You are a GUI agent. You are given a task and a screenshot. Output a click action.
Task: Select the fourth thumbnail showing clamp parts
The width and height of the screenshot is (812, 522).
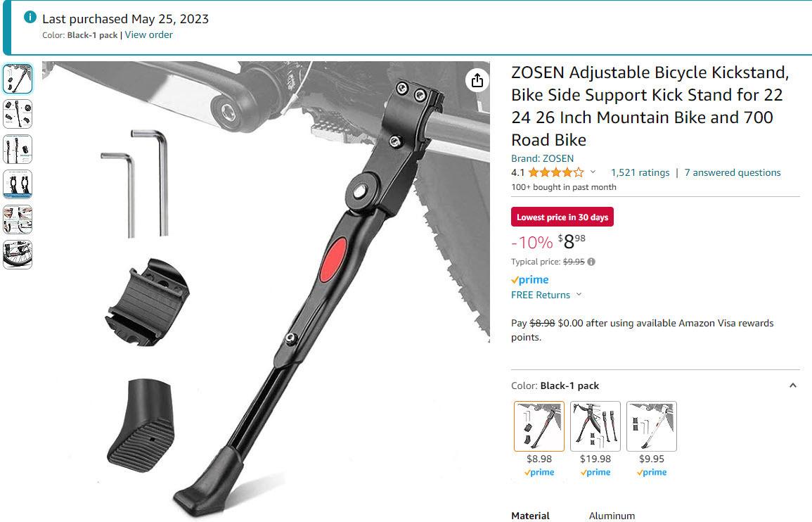tap(18, 184)
